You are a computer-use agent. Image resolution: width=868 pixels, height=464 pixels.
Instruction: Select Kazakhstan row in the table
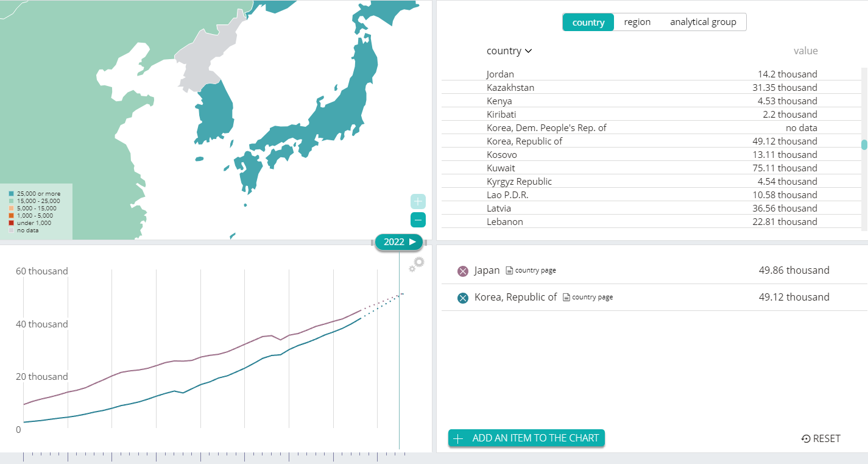click(x=510, y=88)
